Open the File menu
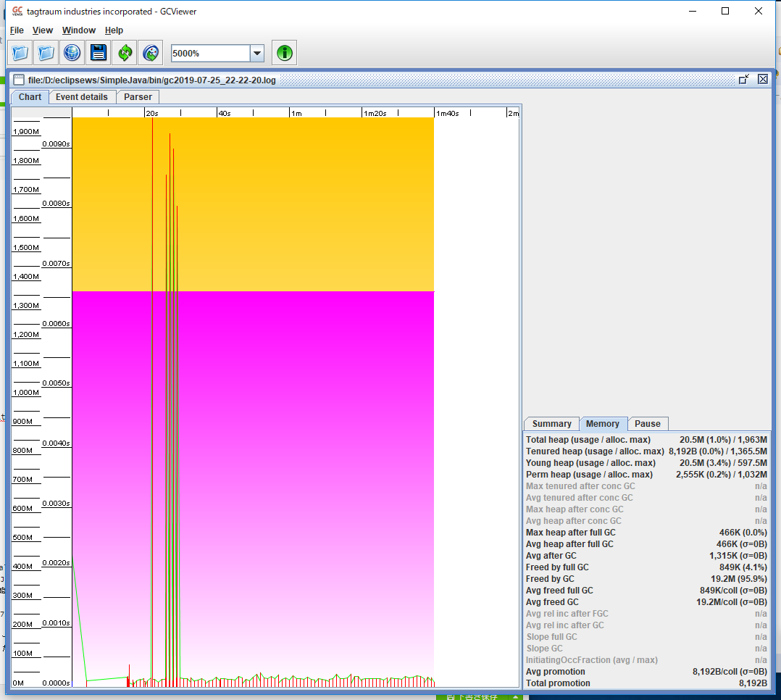The image size is (781, 700). click(x=17, y=30)
